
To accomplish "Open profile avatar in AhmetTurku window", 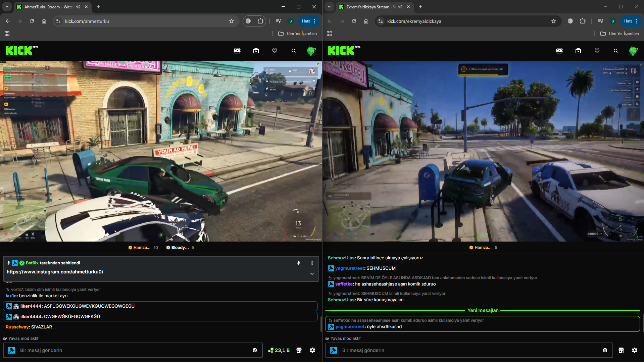I will (x=311, y=51).
